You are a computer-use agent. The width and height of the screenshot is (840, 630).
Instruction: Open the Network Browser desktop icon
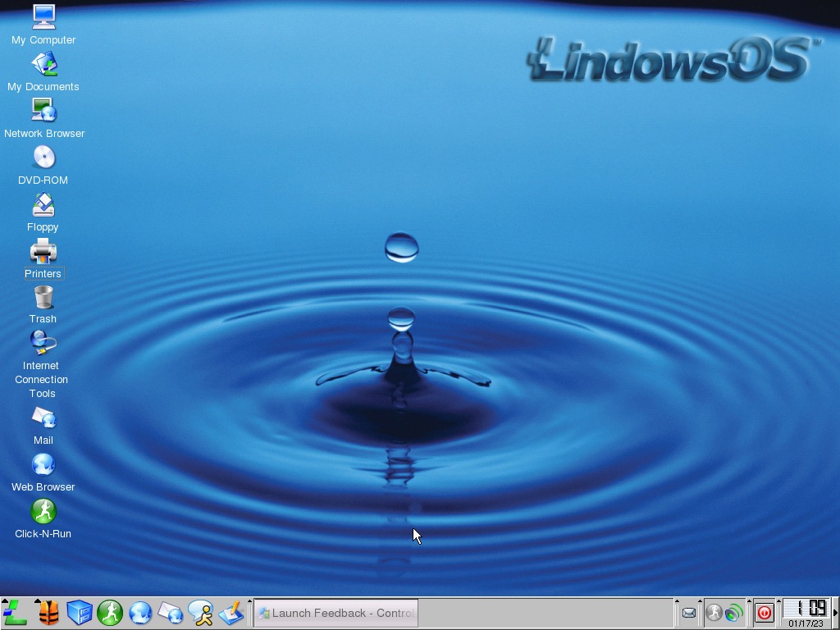[43, 111]
